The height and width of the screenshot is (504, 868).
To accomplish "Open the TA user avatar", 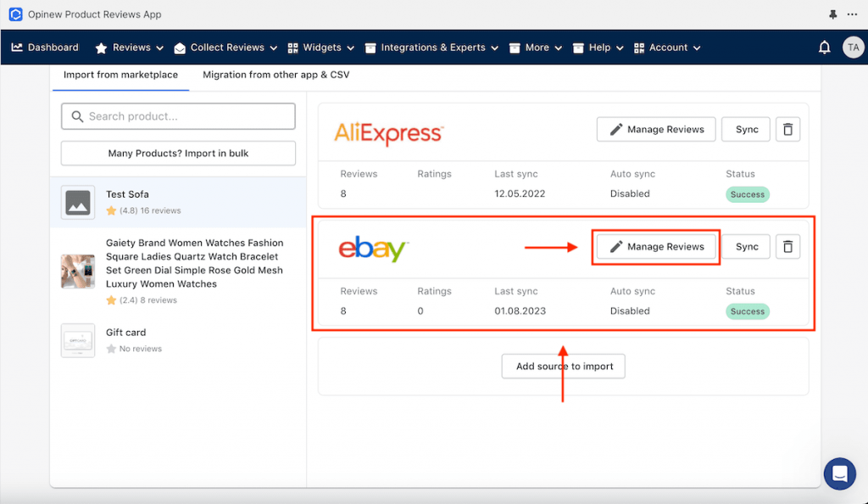I will pyautogui.click(x=853, y=48).
